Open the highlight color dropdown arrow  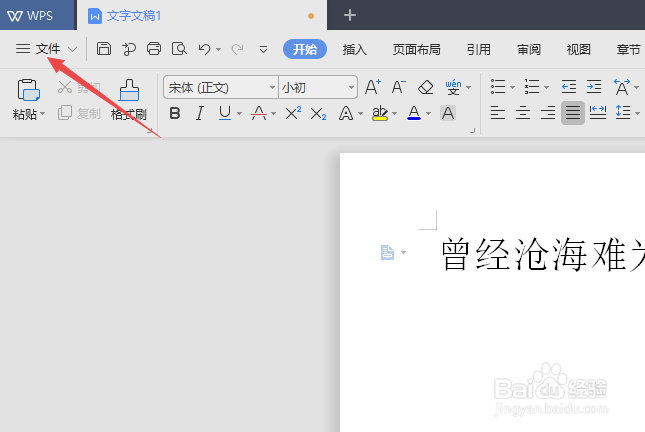[394, 114]
